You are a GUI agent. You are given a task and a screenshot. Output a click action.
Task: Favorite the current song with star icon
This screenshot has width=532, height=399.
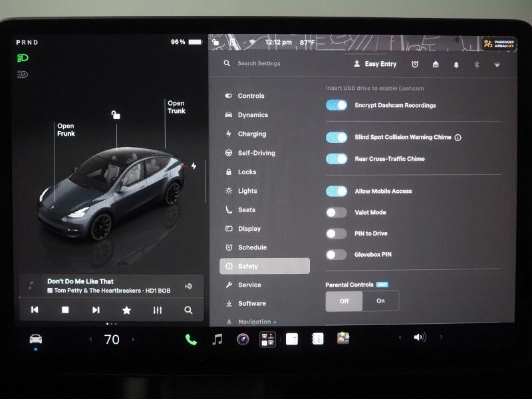click(126, 310)
